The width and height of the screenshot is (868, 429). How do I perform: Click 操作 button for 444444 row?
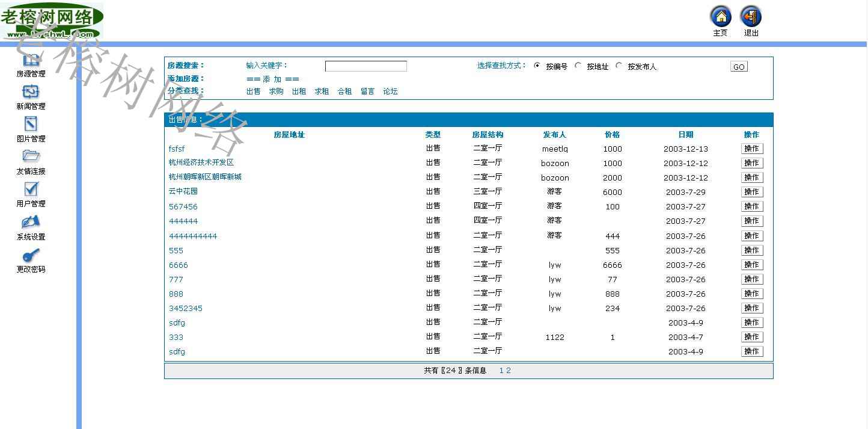[752, 221]
